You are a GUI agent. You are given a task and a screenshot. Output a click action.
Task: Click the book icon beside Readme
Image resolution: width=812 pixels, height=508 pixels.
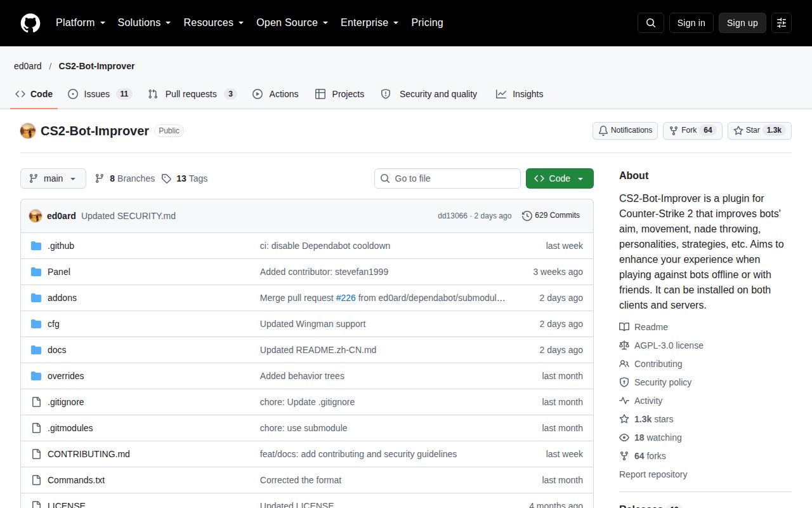point(624,327)
